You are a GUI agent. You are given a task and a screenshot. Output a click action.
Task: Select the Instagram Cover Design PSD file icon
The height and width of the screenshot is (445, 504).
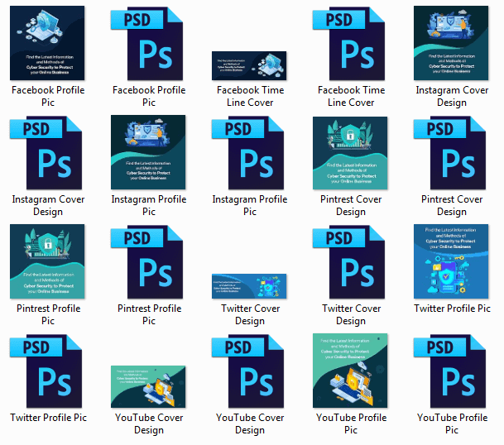46,153
